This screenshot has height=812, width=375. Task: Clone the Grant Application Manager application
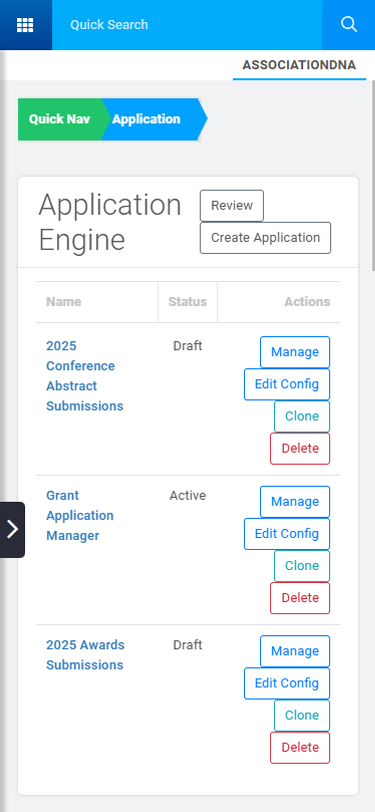pyautogui.click(x=302, y=566)
